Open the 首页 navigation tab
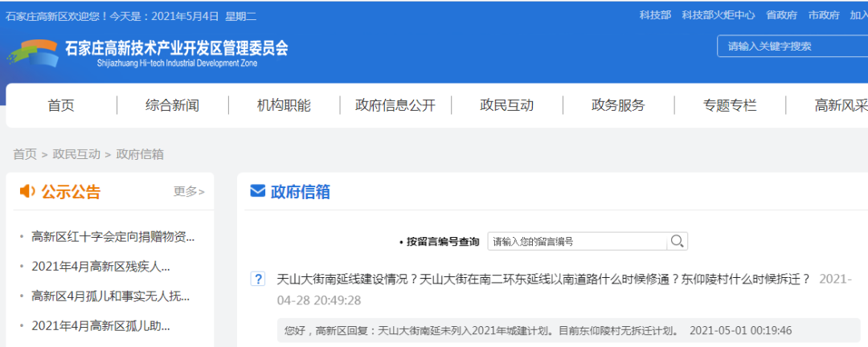Image resolution: width=868 pixels, height=347 pixels. click(x=61, y=105)
